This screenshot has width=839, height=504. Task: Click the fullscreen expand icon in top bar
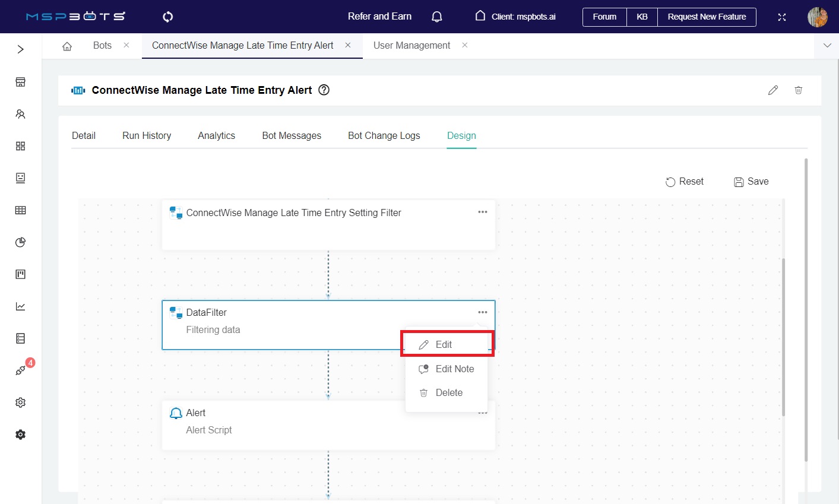[782, 17]
